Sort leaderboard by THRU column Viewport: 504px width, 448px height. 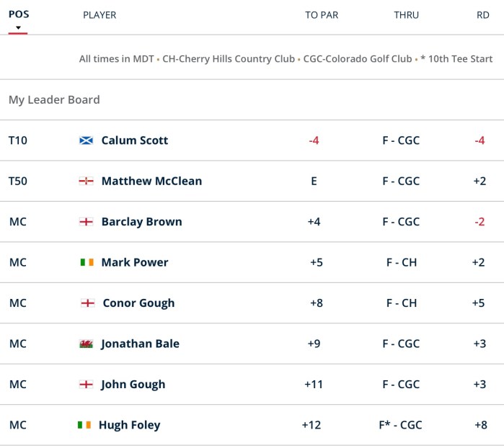pos(406,15)
